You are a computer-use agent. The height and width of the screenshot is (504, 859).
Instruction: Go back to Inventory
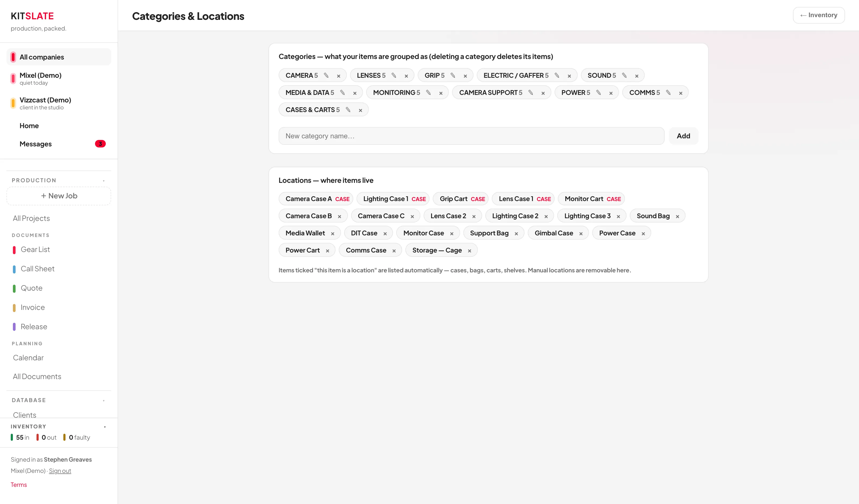point(818,15)
